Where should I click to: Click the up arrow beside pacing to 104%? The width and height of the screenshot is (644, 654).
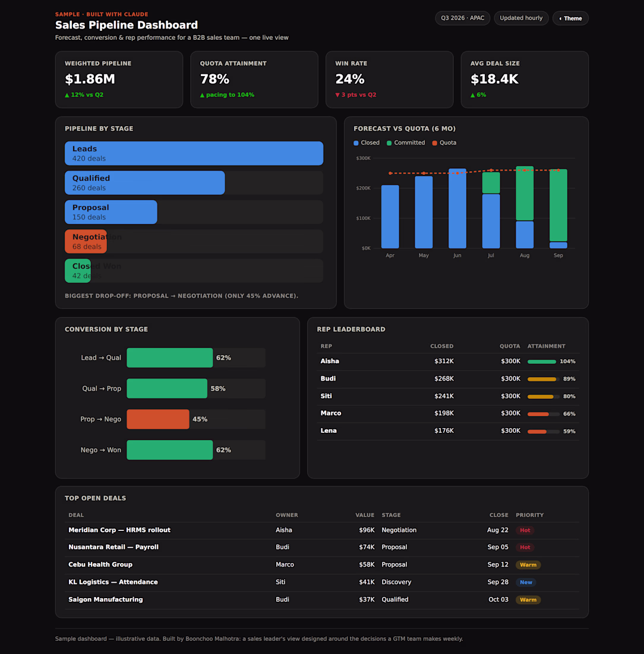pyautogui.click(x=202, y=95)
